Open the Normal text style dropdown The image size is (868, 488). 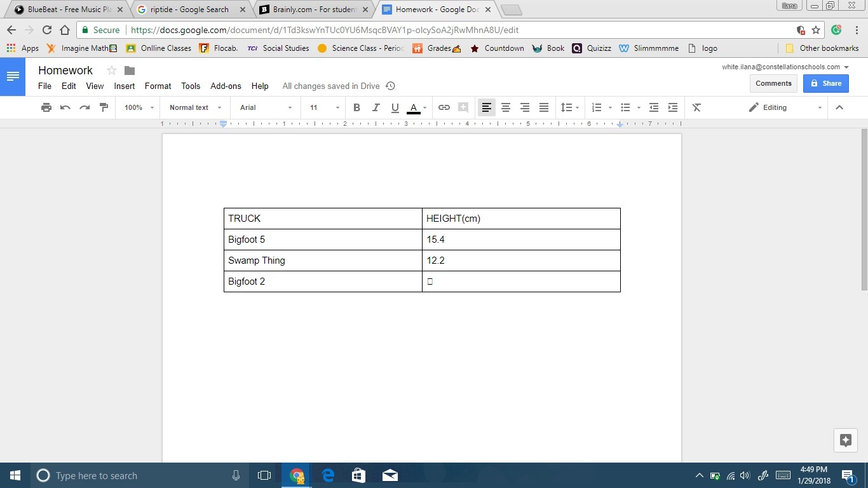click(196, 107)
